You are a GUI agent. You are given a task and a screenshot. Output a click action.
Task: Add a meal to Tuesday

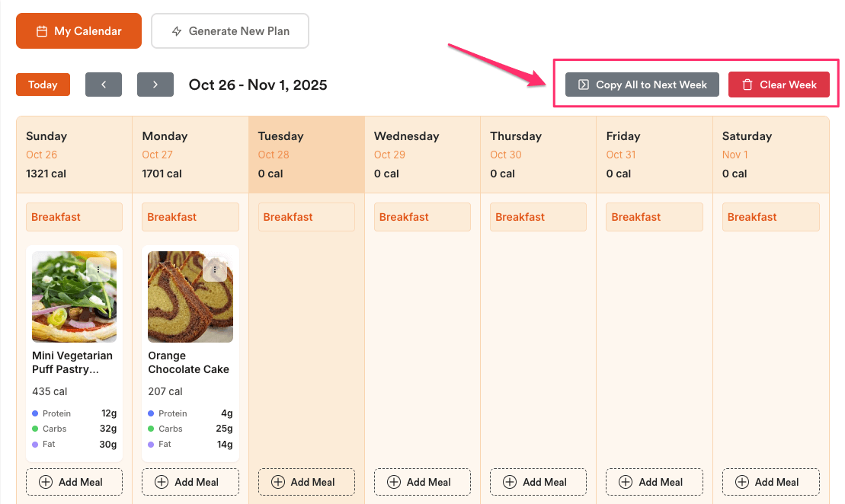[306, 482]
